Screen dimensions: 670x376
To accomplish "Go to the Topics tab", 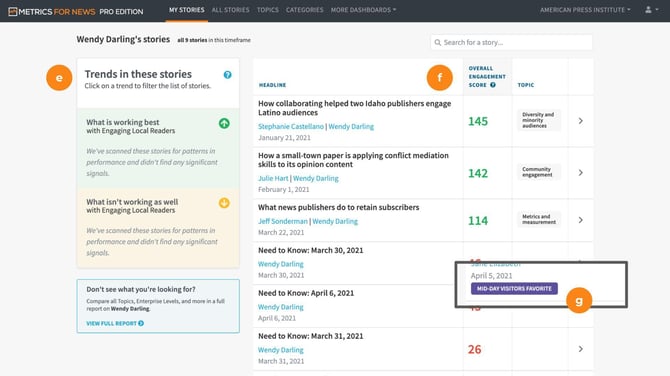I will [268, 10].
